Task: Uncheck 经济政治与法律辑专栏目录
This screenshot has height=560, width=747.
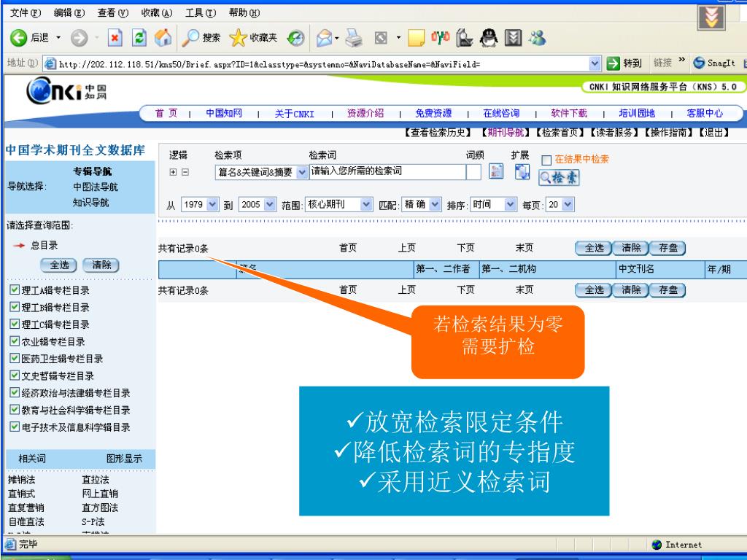Action: (x=15, y=392)
